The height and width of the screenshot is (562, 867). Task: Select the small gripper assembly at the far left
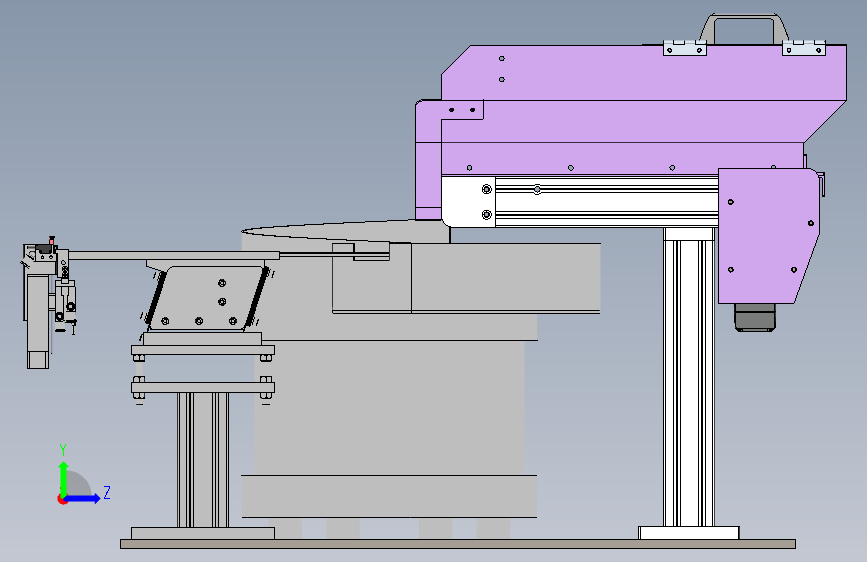tap(50, 301)
